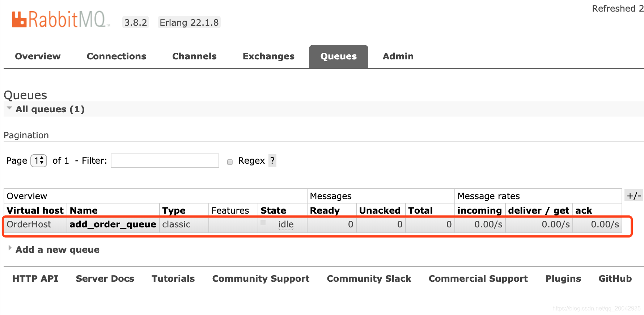Click the RabbitMQ logo
Screen dimensions: 644x315
tap(61, 20)
